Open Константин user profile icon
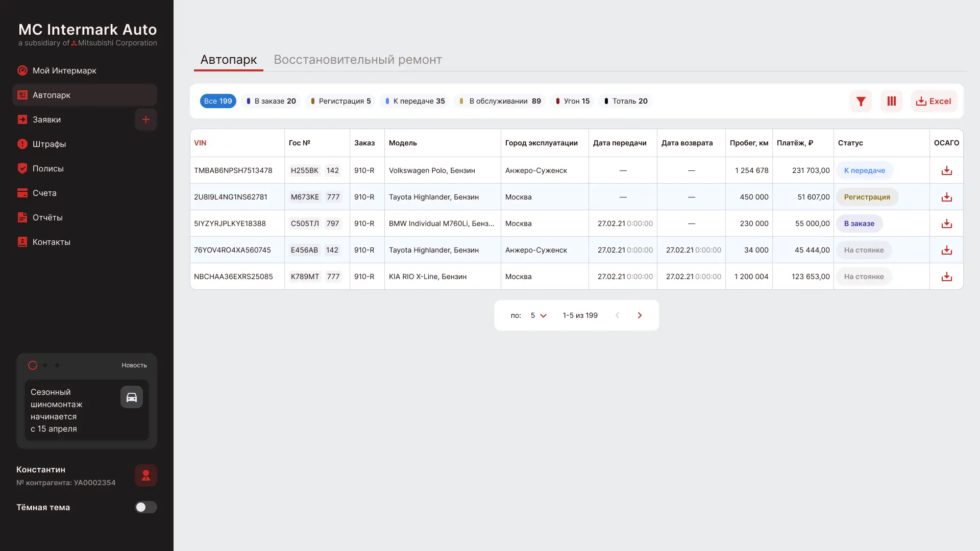 (146, 475)
